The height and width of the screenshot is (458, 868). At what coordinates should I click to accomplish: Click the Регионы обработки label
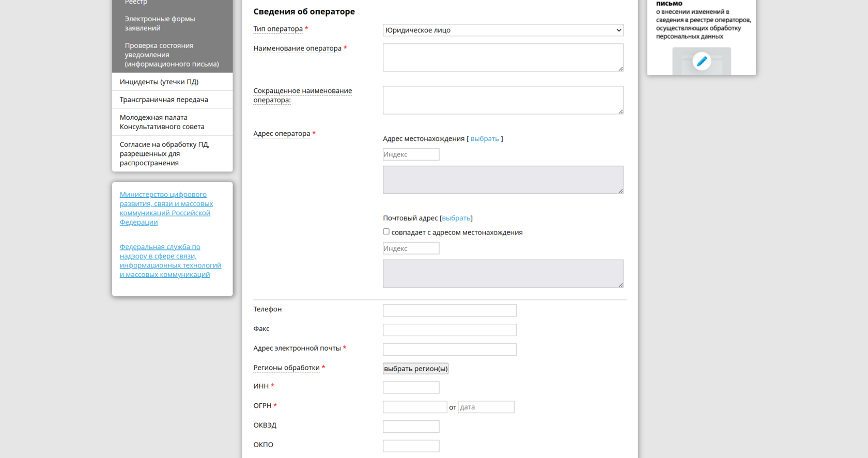coord(286,368)
